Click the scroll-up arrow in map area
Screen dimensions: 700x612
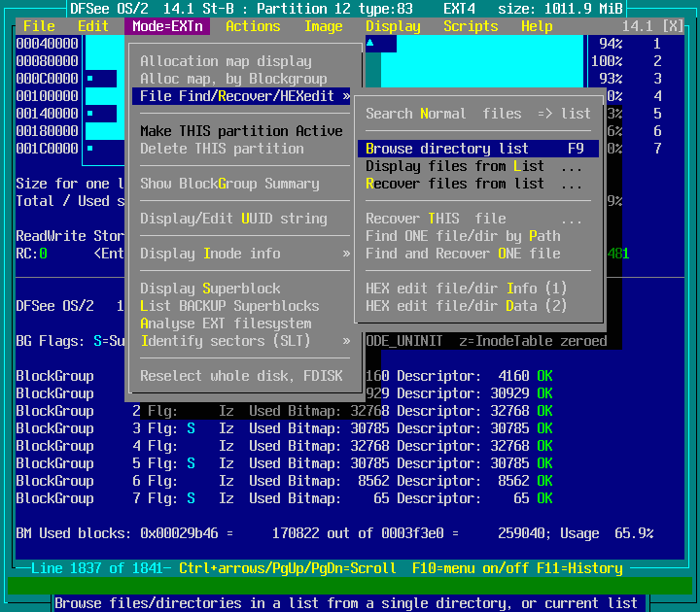pos(369,44)
